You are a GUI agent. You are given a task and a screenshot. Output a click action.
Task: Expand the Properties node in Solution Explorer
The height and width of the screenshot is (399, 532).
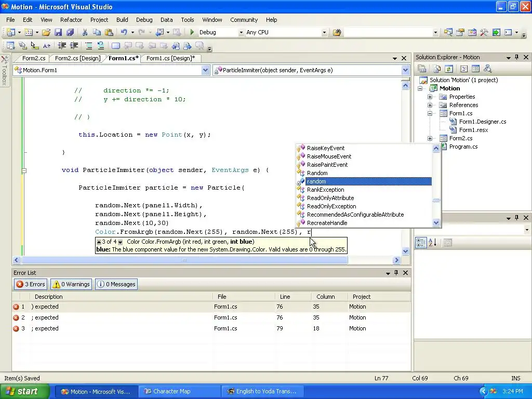pyautogui.click(x=430, y=97)
